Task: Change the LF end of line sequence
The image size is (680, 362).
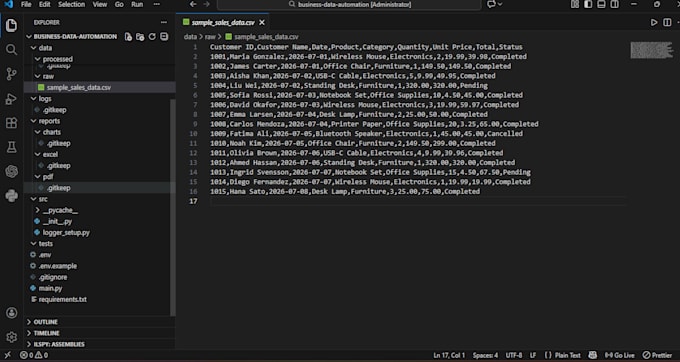Action: click(533, 355)
